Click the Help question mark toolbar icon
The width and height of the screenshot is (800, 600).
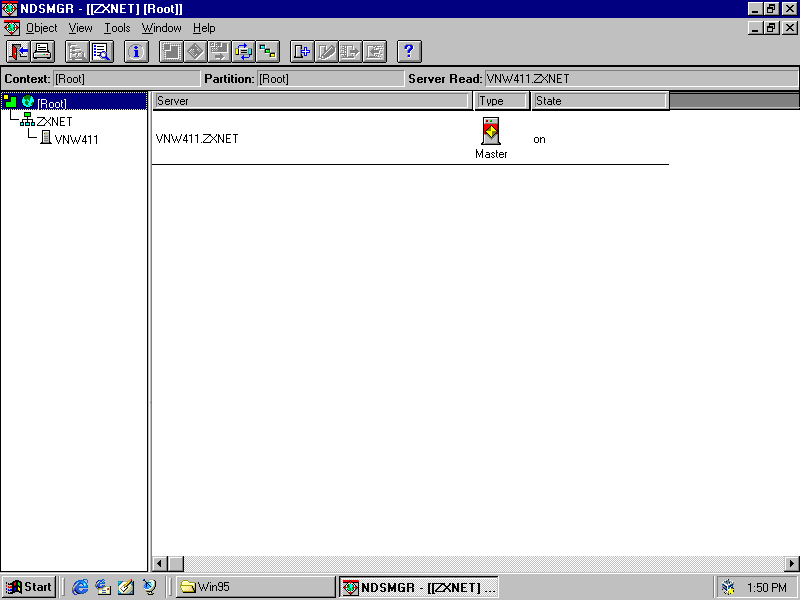click(409, 52)
